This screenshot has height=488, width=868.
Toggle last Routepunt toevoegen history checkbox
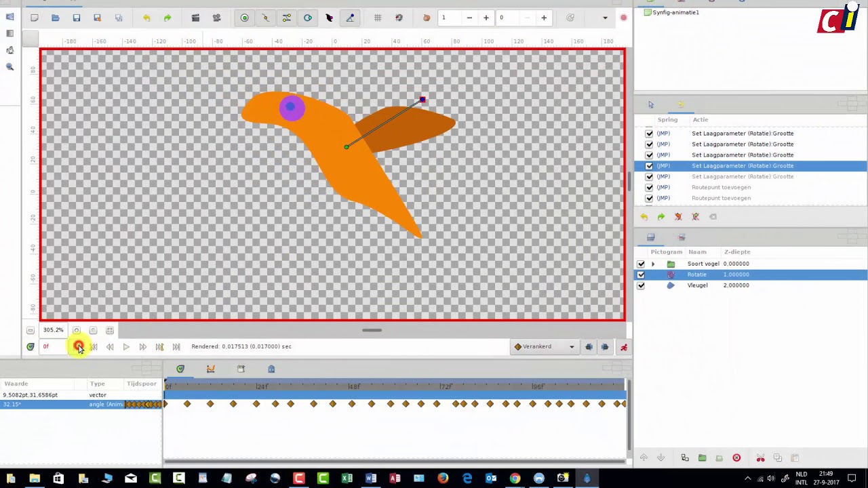click(x=649, y=199)
